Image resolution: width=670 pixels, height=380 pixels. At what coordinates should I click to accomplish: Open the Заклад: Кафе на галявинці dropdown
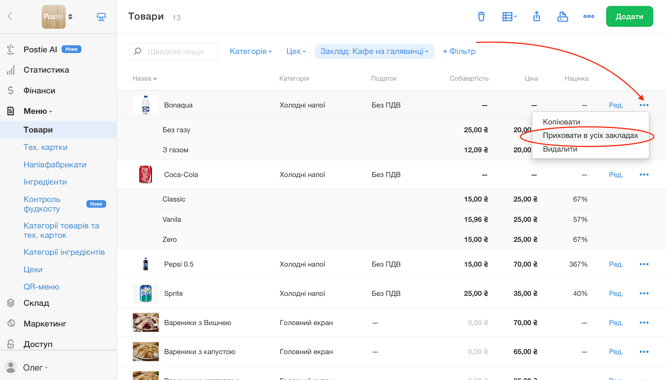coord(374,51)
